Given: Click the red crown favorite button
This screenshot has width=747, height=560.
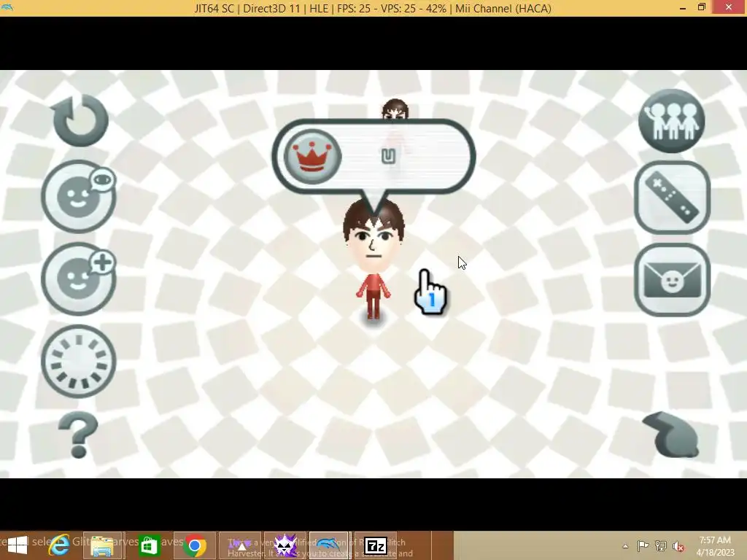Looking at the screenshot, I should point(312,156).
